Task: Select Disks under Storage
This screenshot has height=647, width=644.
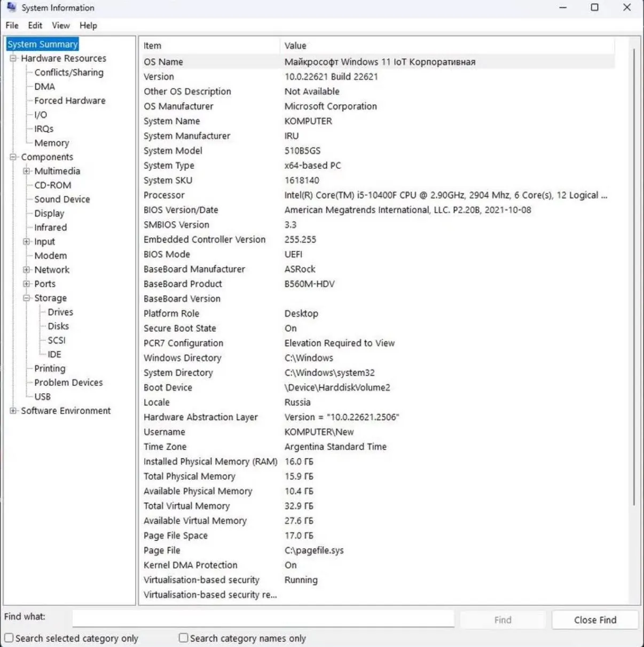Action: pyautogui.click(x=58, y=326)
